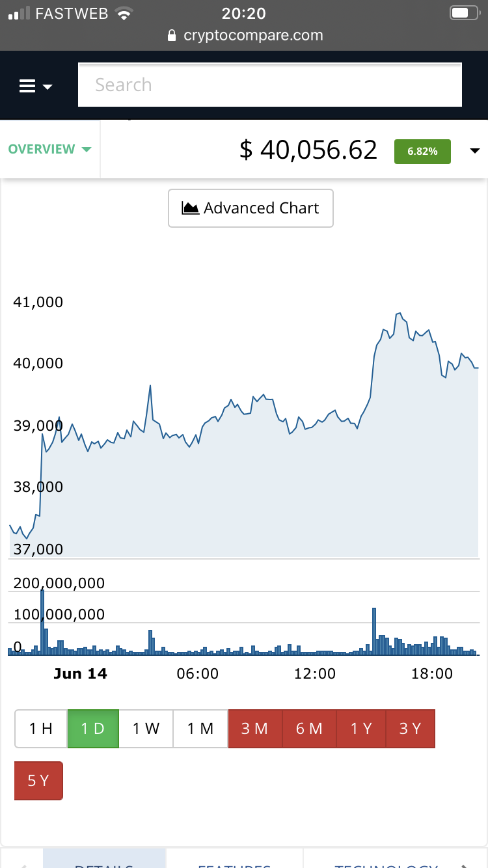The height and width of the screenshot is (868, 488).
Task: Tap the chart icon in Advanced Chart
Action: click(x=190, y=208)
